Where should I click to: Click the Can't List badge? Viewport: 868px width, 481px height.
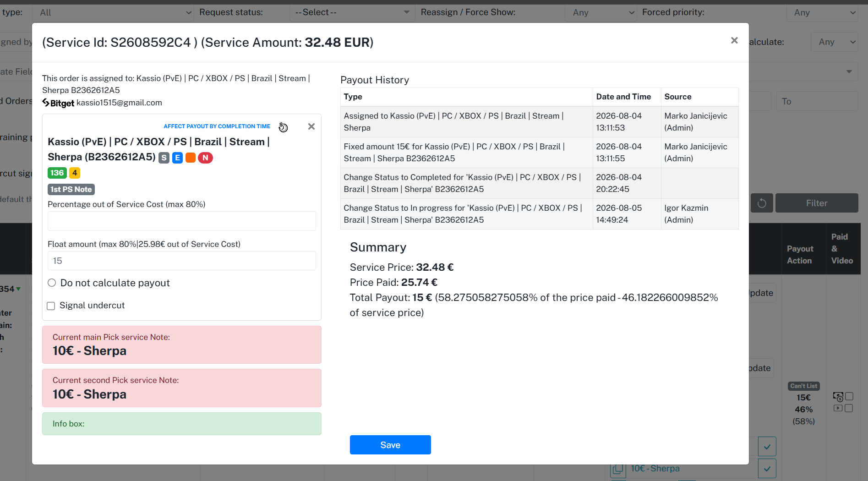pos(803,386)
